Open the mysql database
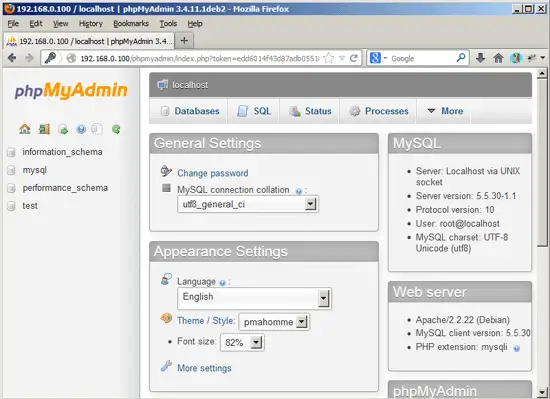Viewport: 550px width, 399px height. [34, 170]
